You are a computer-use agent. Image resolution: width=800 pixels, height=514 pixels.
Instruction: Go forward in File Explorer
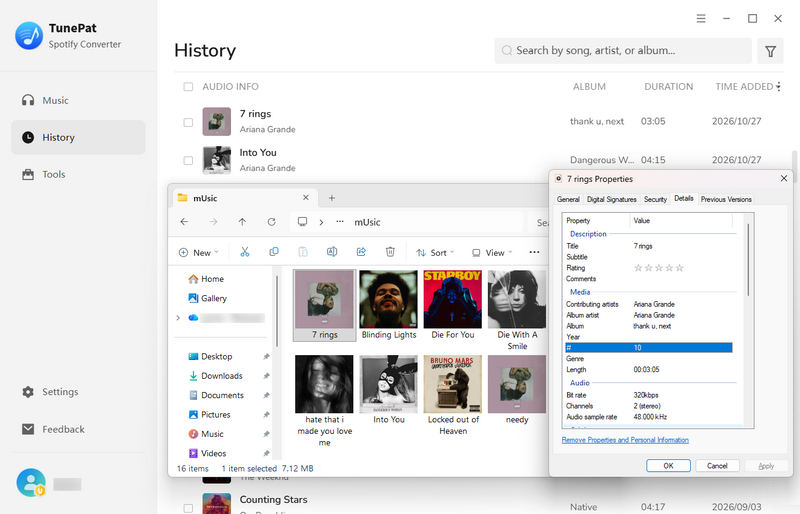click(213, 222)
